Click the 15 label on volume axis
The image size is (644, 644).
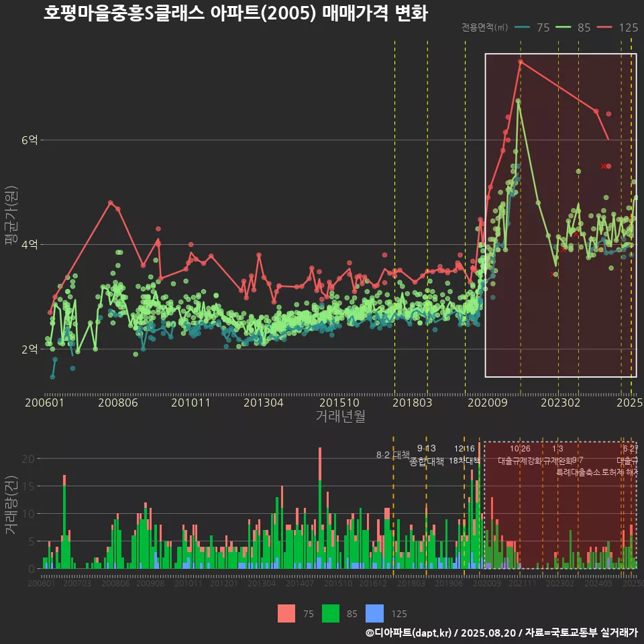pos(28,486)
